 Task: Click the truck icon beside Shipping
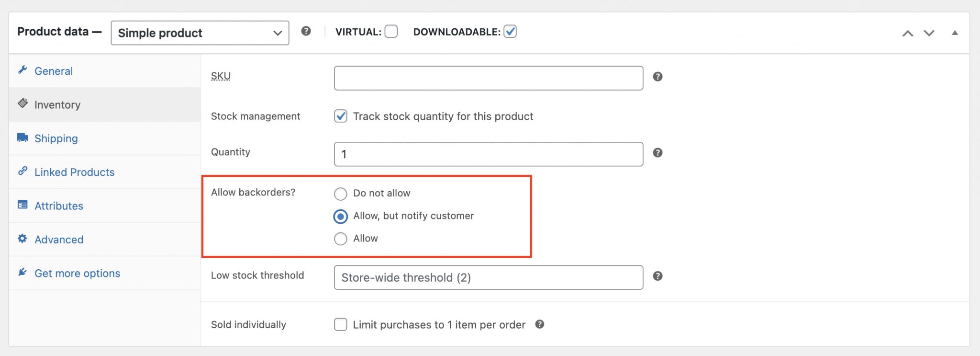[x=22, y=138]
